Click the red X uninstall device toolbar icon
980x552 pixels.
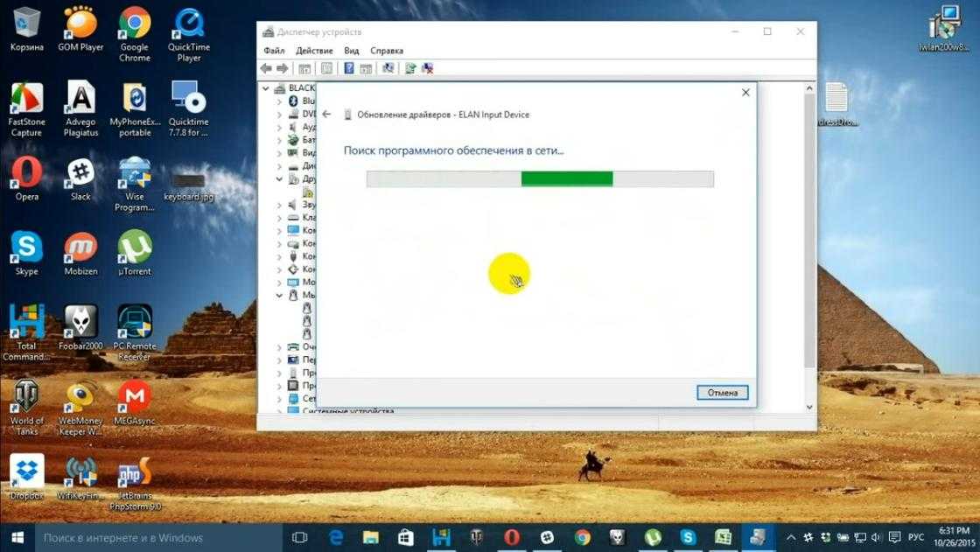tap(427, 68)
